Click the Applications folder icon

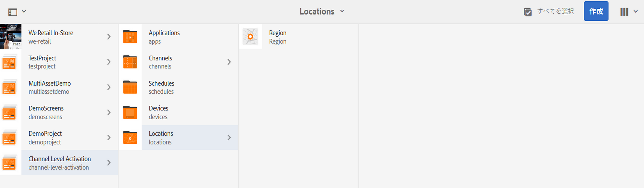click(x=130, y=37)
